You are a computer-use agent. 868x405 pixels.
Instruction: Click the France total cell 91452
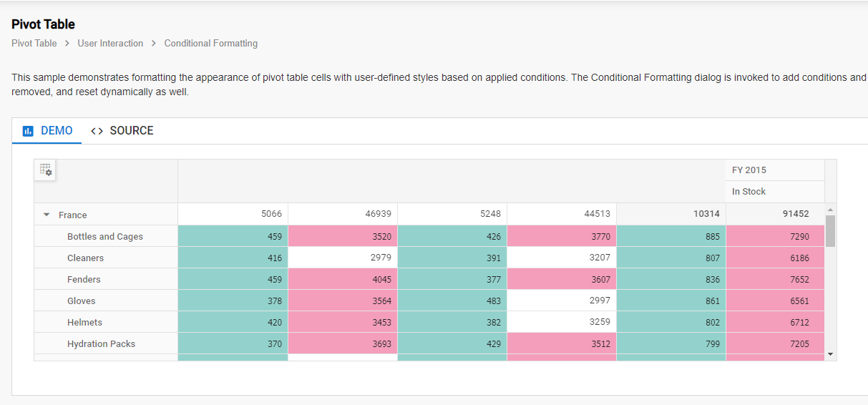(x=775, y=214)
